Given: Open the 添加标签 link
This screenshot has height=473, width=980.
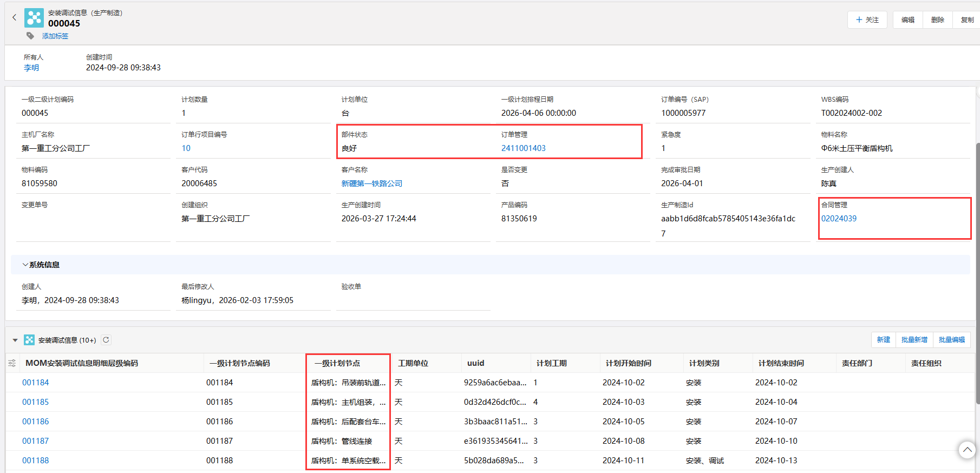Looking at the screenshot, I should coord(55,36).
